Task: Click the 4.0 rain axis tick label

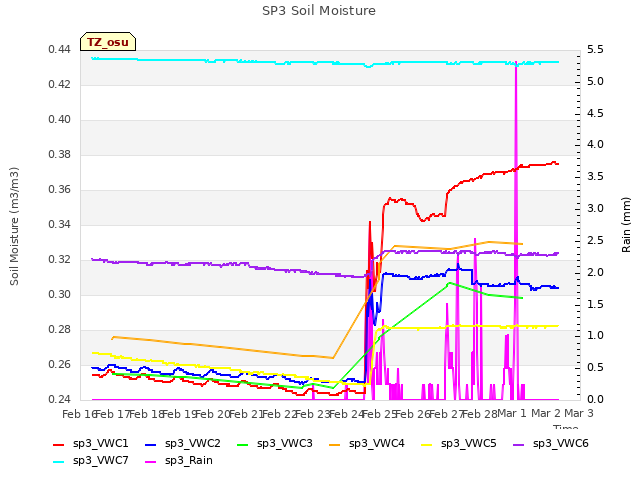Action: click(595, 145)
